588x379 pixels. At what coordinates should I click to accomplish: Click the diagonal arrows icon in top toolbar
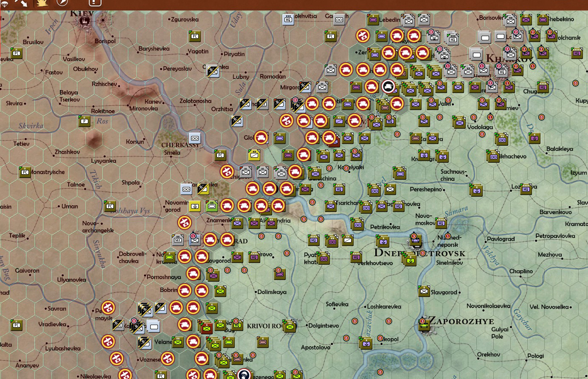pos(21,3)
